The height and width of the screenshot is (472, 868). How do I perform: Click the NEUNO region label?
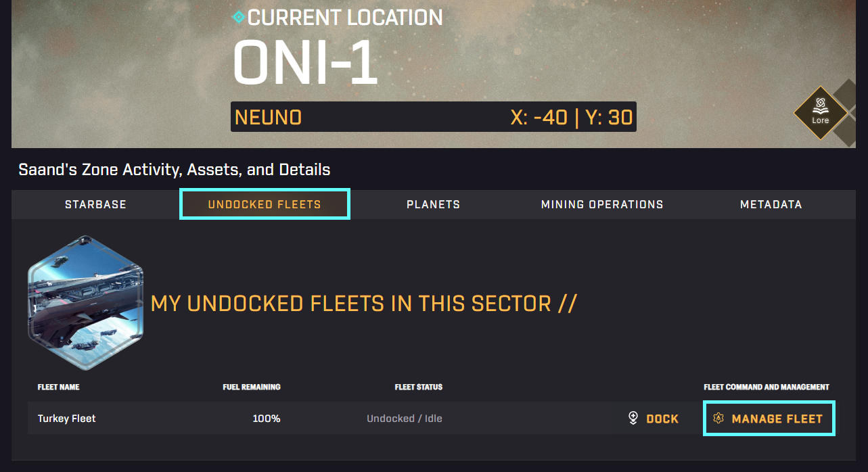[268, 118]
